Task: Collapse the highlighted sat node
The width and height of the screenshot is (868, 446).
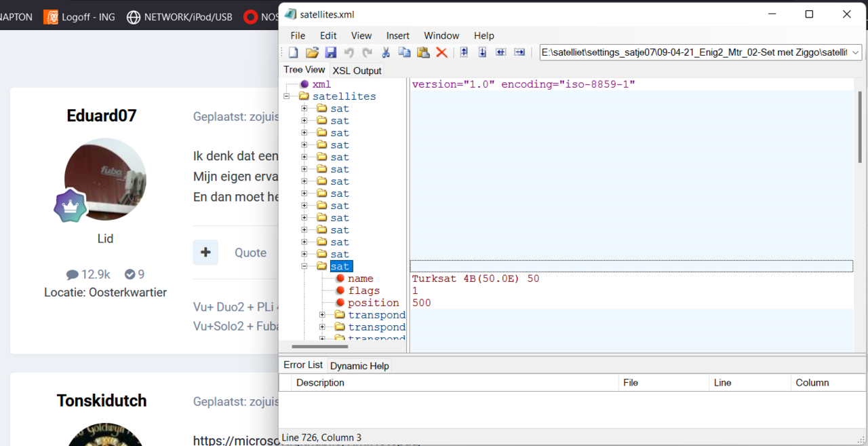Action: 304,265
